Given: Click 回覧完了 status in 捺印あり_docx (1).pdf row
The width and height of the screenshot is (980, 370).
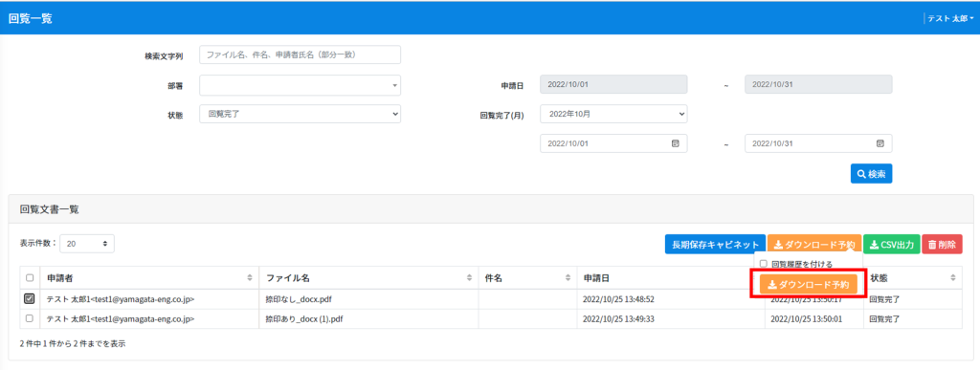Looking at the screenshot, I should (885, 319).
